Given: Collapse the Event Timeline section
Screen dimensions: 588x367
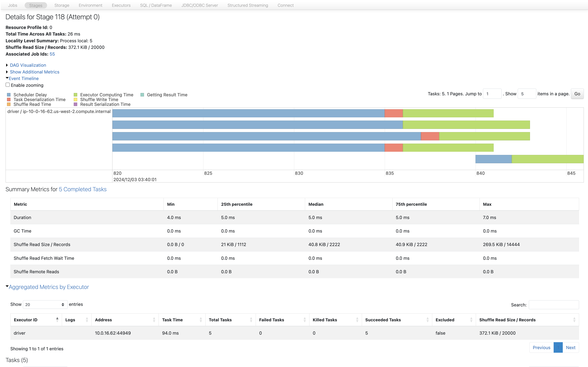Looking at the screenshot, I should click(x=24, y=78).
